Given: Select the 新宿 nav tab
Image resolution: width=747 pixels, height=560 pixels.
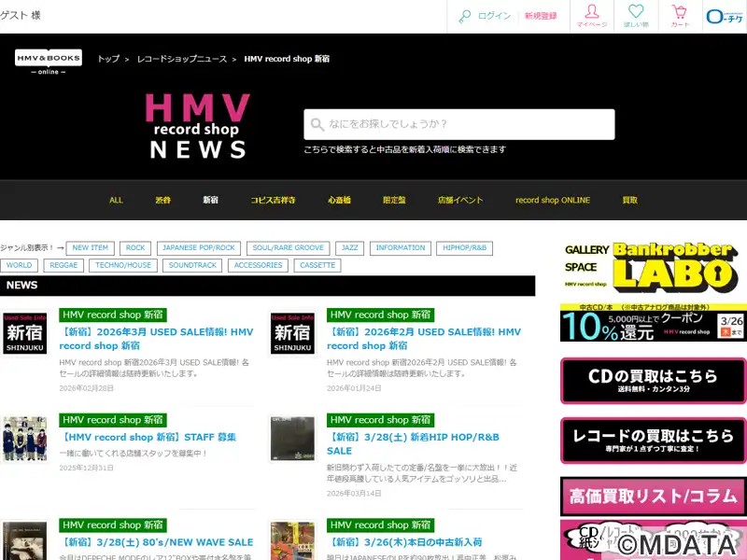Looking at the screenshot, I should 211,200.
